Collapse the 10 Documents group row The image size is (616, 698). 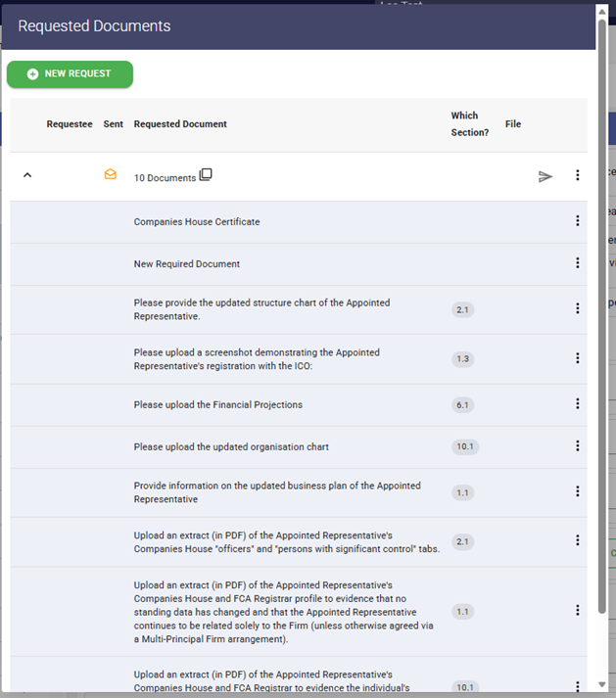[x=27, y=176]
